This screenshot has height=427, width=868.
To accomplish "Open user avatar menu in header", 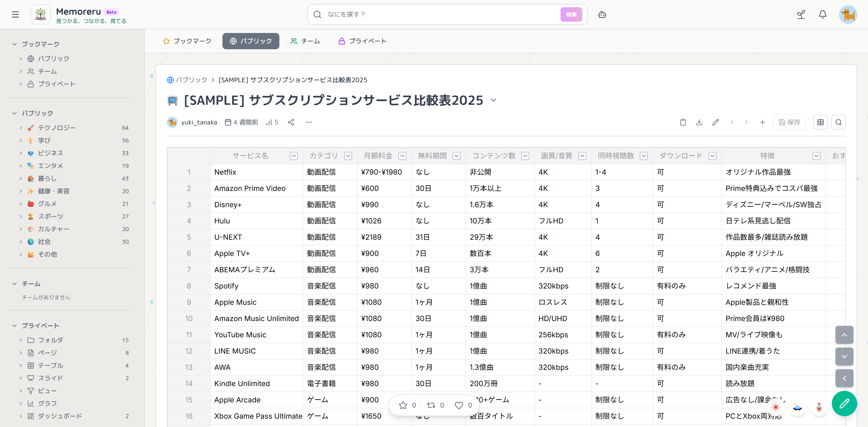I will tap(848, 14).
